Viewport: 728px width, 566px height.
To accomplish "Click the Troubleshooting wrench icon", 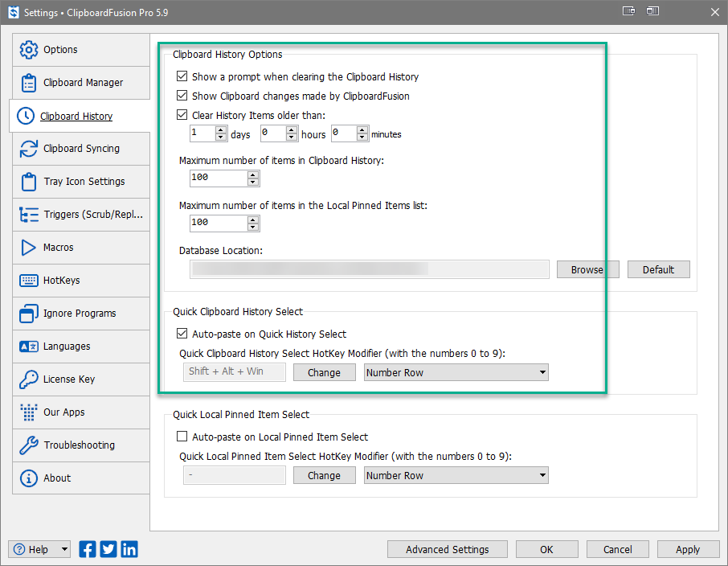I will tap(28, 445).
